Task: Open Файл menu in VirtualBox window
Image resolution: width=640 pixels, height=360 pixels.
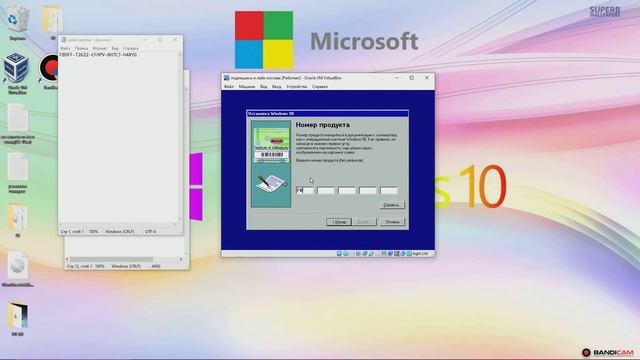Action: point(229,87)
